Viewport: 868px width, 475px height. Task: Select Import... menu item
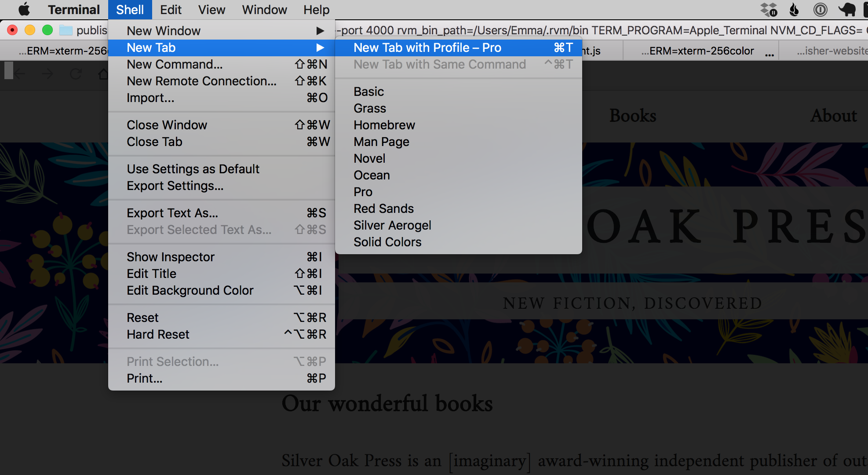pyautogui.click(x=222, y=98)
